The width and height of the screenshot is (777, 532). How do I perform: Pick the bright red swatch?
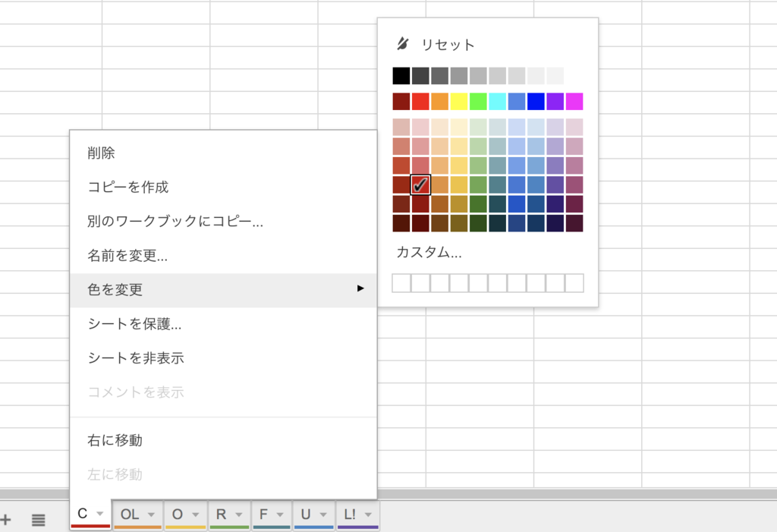420,101
